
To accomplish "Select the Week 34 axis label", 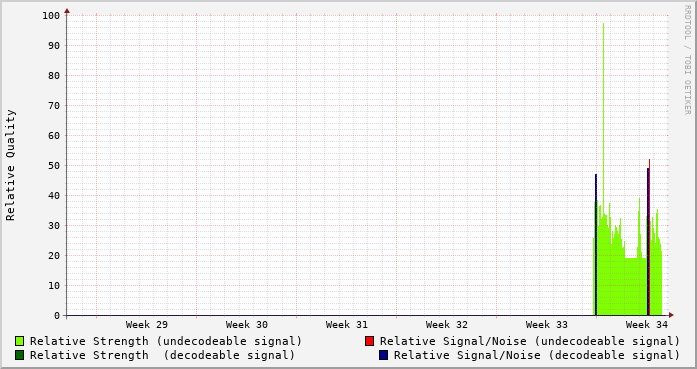I will (647, 325).
